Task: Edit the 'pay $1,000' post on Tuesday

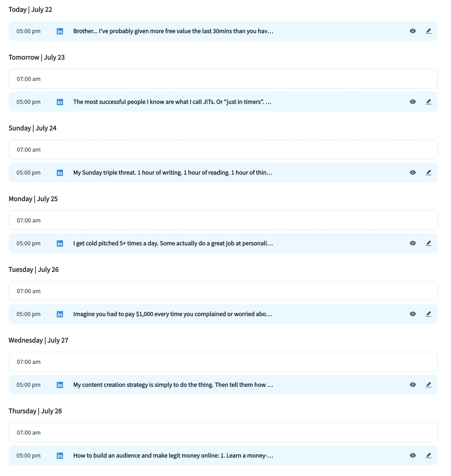Action: 428,314
